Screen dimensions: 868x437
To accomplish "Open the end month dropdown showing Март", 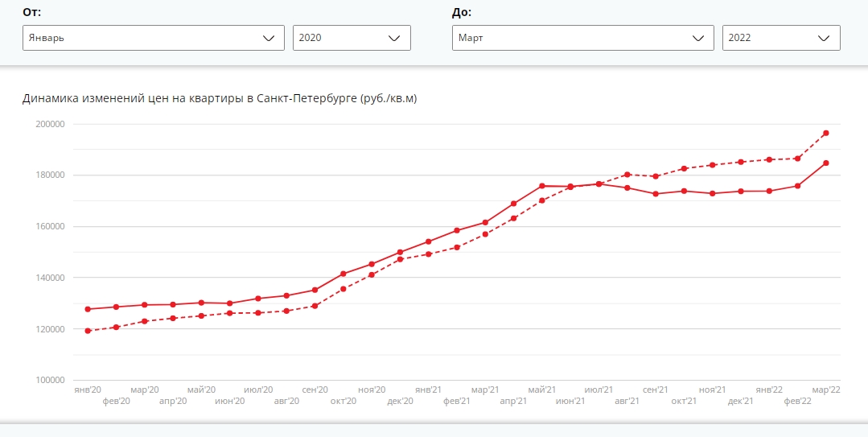I will pyautogui.click(x=583, y=38).
